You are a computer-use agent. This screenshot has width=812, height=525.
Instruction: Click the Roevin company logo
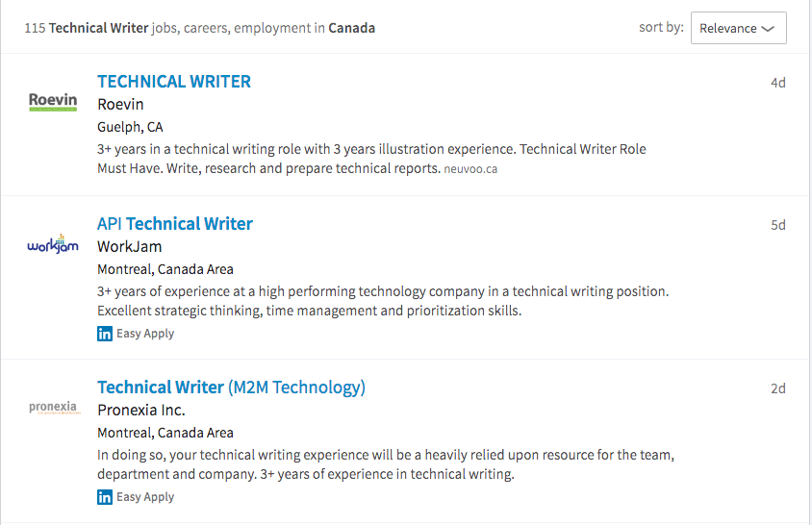point(53,102)
